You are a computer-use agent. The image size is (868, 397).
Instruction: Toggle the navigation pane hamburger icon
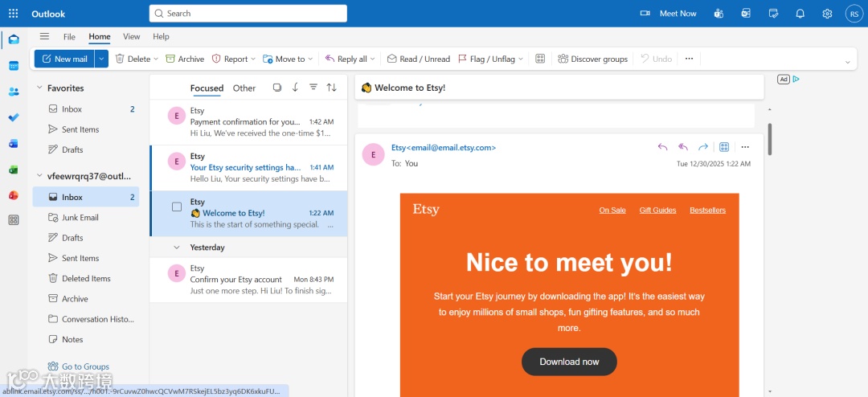point(44,36)
